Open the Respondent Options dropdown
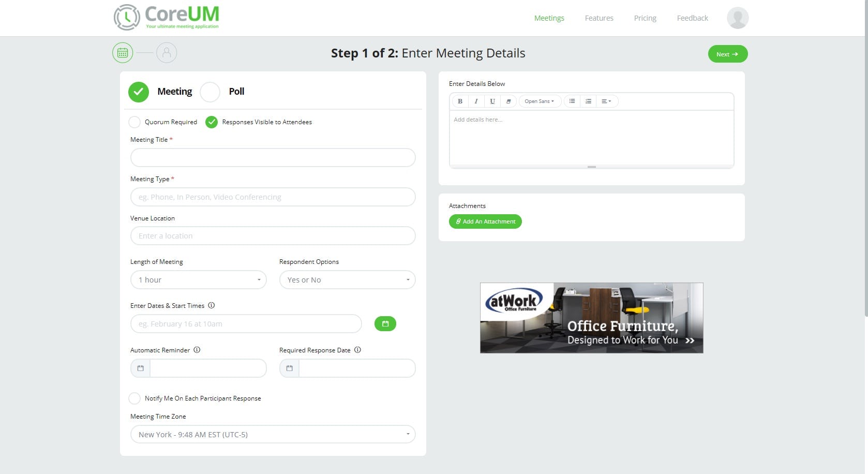 coord(347,279)
